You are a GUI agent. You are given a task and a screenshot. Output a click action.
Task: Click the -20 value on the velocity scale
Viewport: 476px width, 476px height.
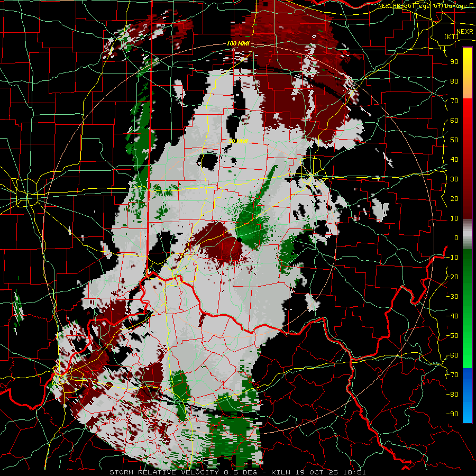coord(452,277)
